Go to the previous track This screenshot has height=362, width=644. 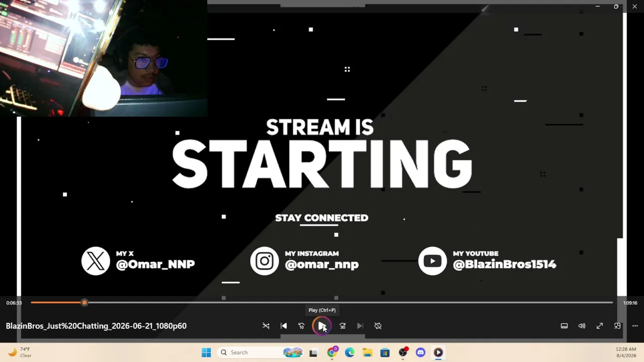click(284, 326)
